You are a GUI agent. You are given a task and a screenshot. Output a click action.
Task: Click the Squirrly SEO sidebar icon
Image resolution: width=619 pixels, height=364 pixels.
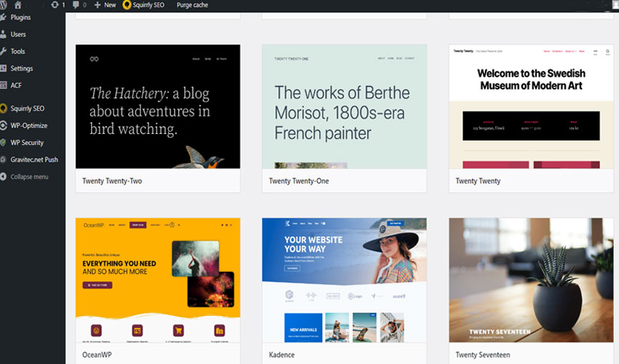pos(3,108)
